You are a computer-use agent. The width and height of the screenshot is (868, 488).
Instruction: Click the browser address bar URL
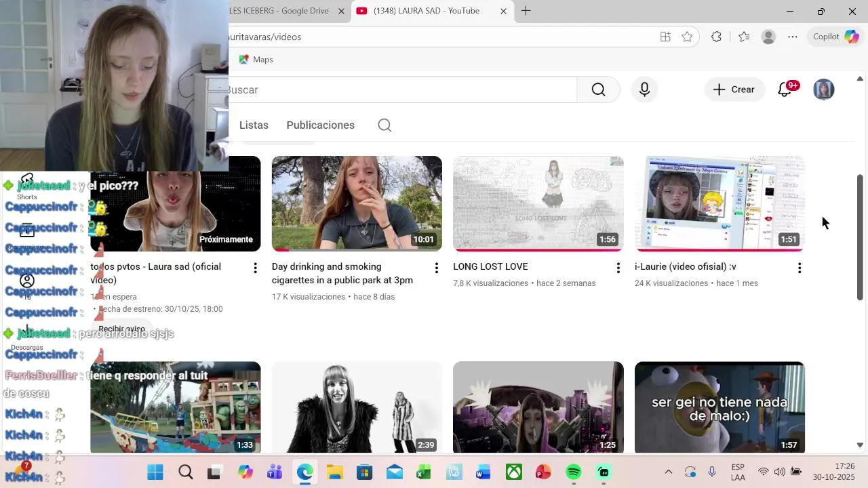(x=265, y=37)
